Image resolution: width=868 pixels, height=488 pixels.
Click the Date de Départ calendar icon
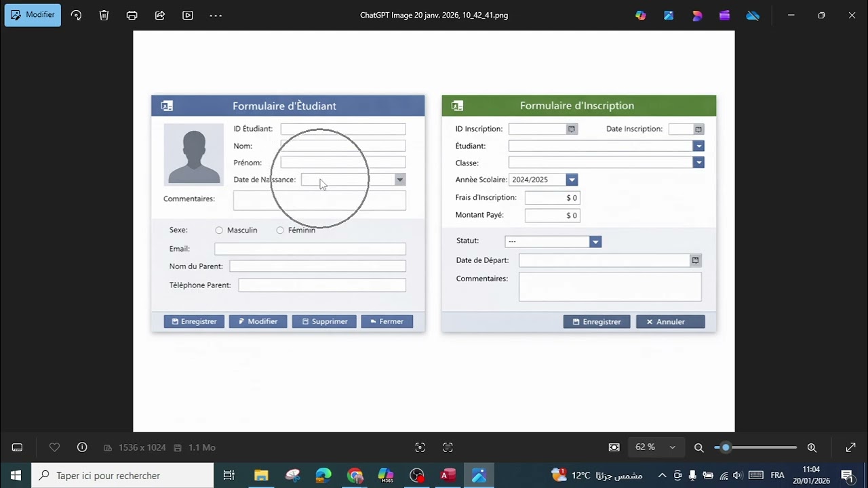click(x=695, y=260)
